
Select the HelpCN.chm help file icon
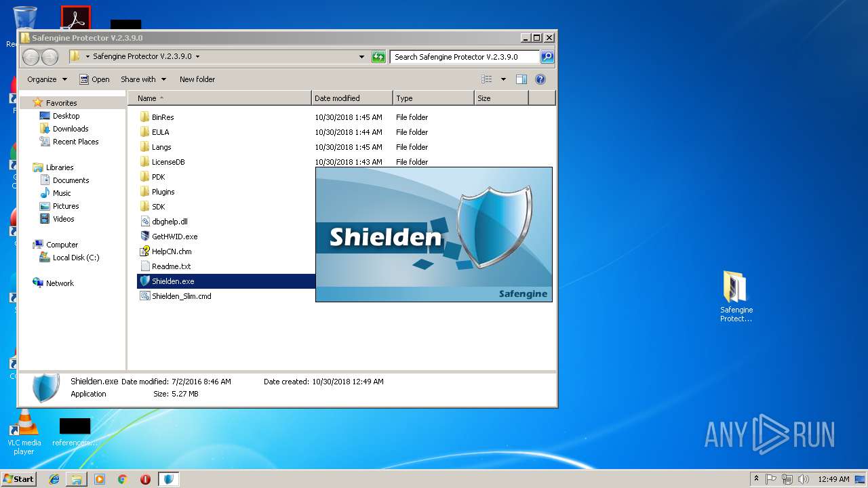pyautogui.click(x=144, y=251)
